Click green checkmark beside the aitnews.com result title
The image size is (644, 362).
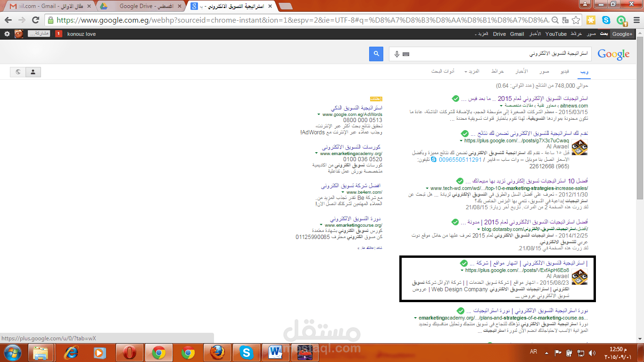[x=455, y=99]
